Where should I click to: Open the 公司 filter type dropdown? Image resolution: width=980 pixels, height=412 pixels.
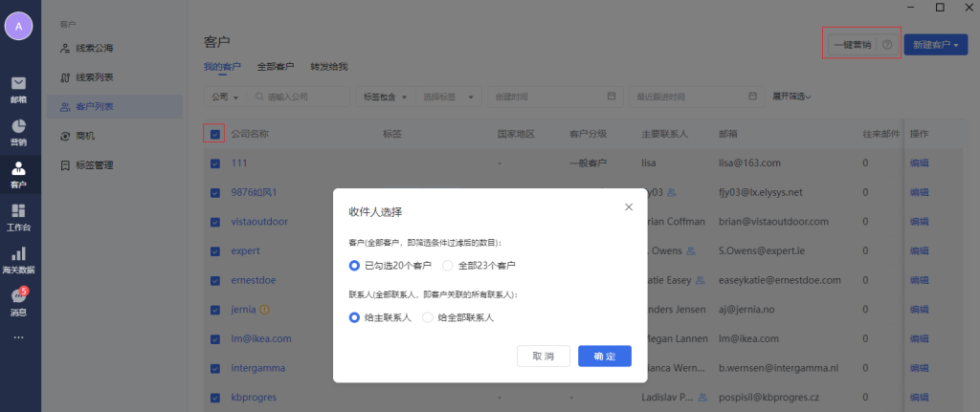(x=226, y=97)
